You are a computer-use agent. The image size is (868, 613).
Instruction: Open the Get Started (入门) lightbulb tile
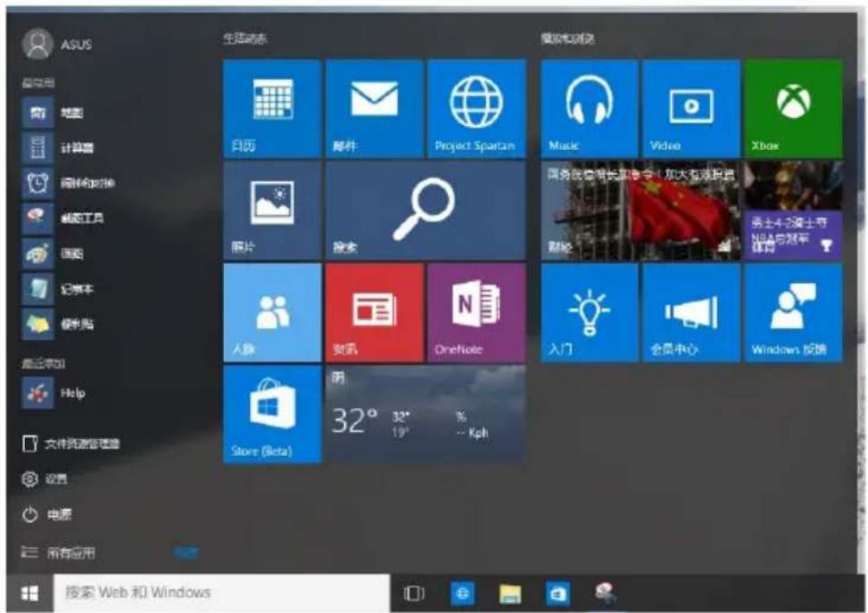coord(589,312)
